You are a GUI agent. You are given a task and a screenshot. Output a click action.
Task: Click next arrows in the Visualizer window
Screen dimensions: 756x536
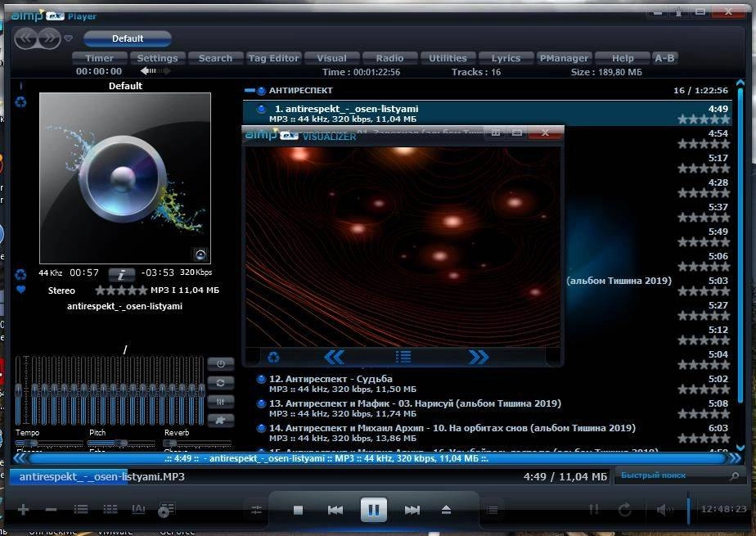coord(479,357)
